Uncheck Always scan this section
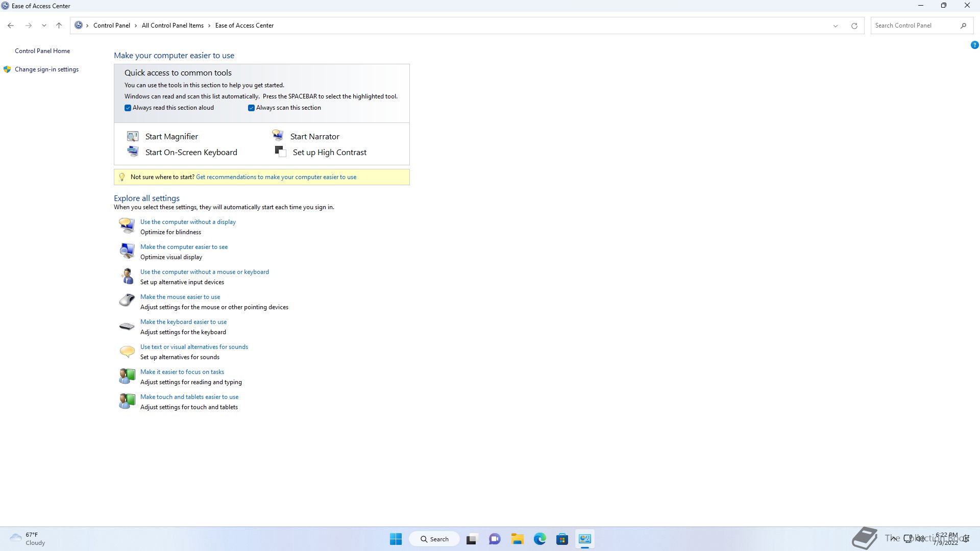The width and height of the screenshot is (980, 551). pos(251,108)
